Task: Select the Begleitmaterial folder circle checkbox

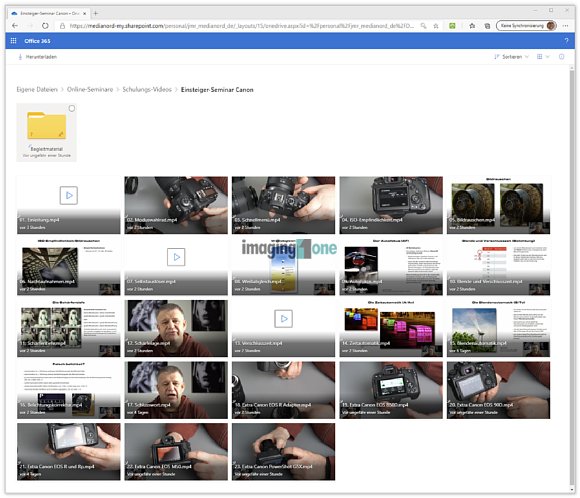Action: click(72, 108)
